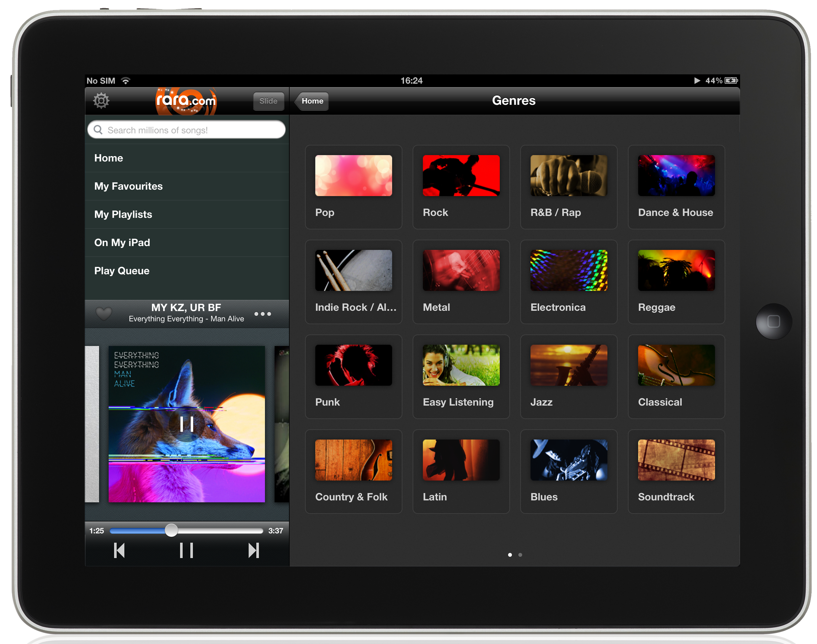This screenshot has width=817, height=644.
Task: Open the Play Queue
Action: (x=121, y=271)
